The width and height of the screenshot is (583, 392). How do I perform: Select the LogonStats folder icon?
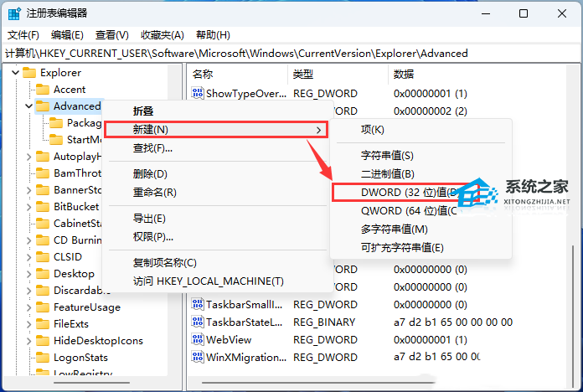point(43,358)
